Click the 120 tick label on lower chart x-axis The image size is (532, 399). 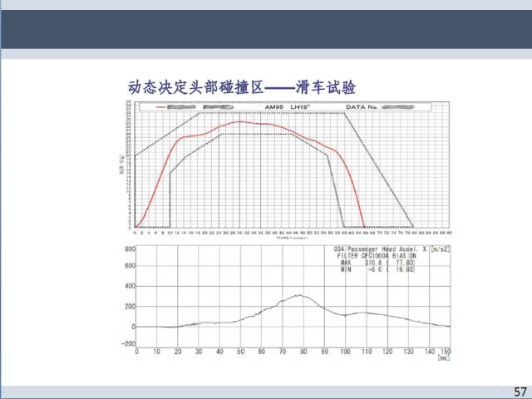pyautogui.click(x=387, y=352)
